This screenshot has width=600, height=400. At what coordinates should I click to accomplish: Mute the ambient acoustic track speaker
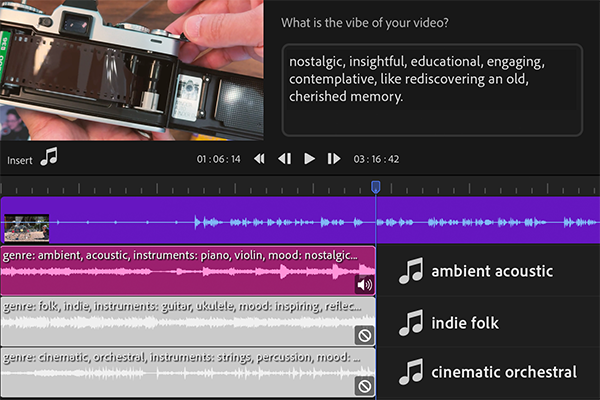point(365,284)
